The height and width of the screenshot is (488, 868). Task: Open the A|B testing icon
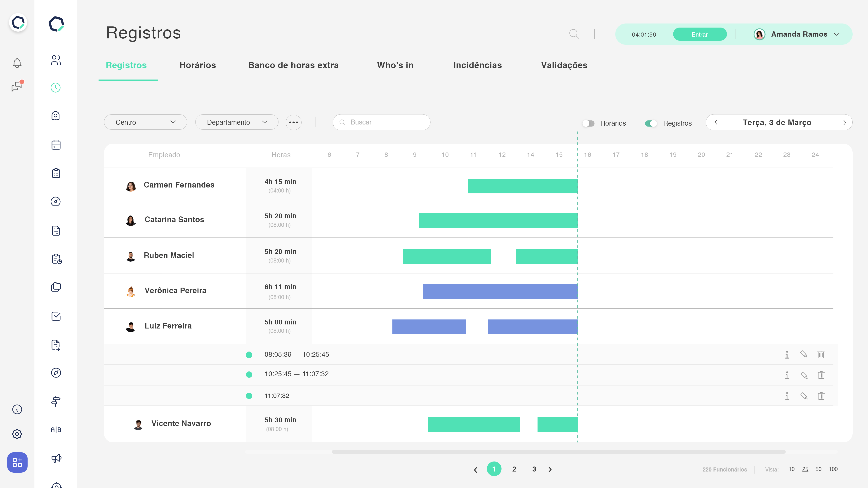point(56,430)
